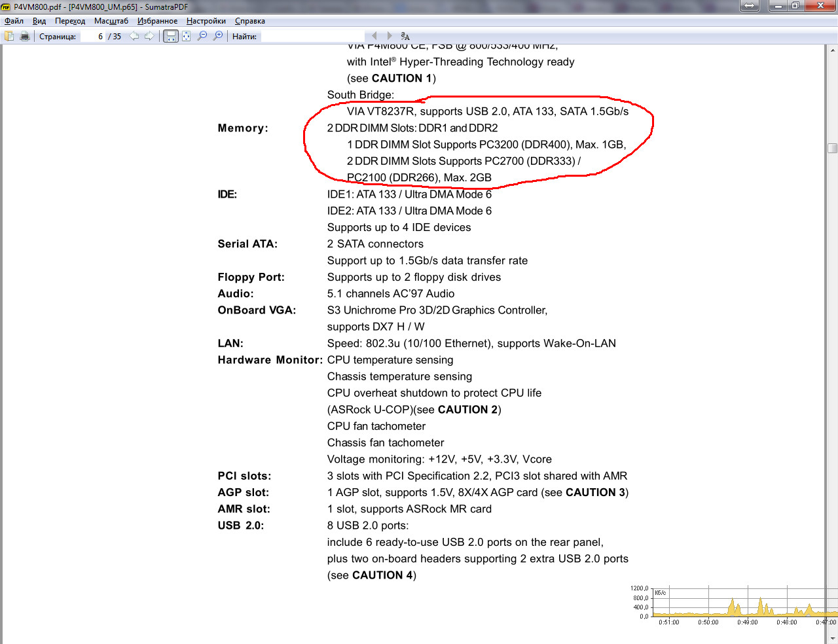
Task: Click the 'CPU fan tachometer' line
Action: 376,426
